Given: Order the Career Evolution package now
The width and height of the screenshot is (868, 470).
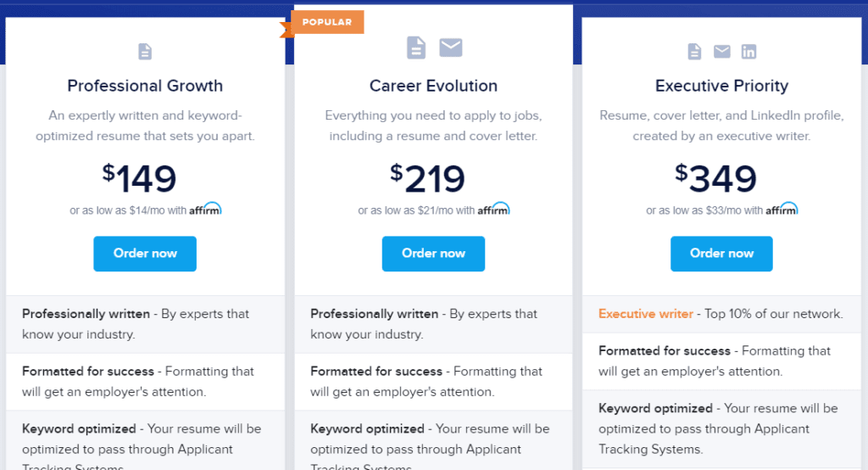Looking at the screenshot, I should pos(433,254).
